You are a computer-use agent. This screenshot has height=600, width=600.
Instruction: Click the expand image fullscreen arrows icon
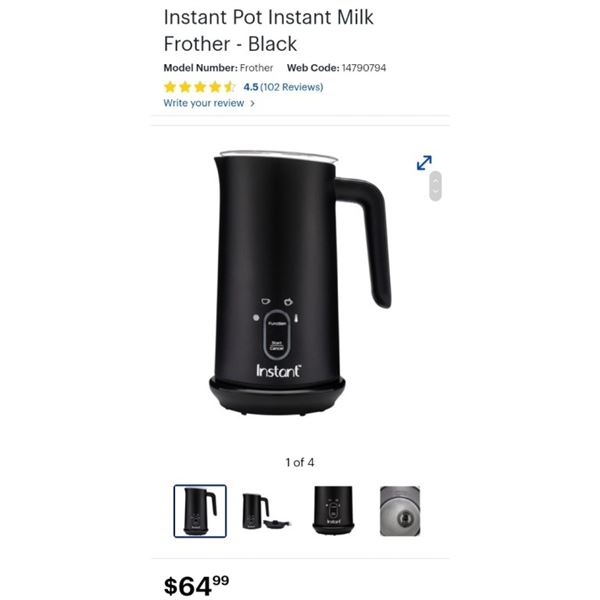pos(424,163)
